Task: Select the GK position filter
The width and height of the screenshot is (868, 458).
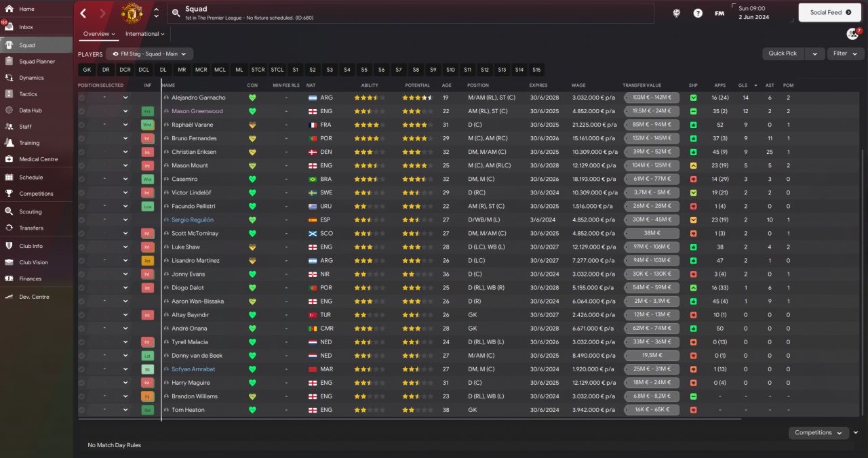Action: coord(87,70)
